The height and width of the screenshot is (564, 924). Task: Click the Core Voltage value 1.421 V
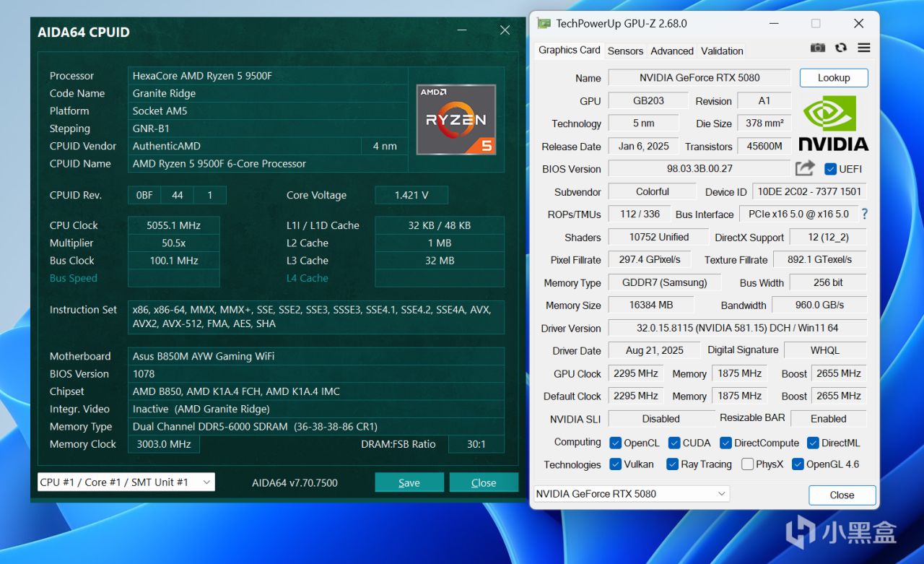click(411, 195)
